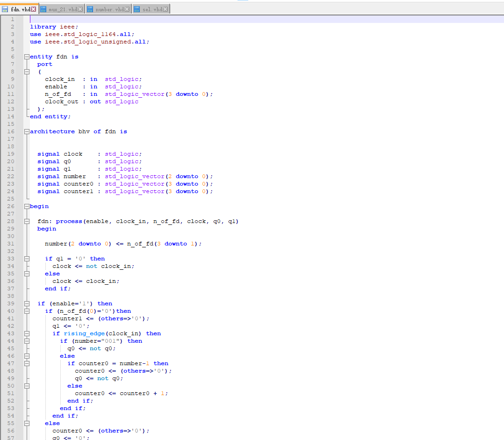
Task: Click 'counter0 <= (others=>'0');' on line 56
Action: click(101, 431)
